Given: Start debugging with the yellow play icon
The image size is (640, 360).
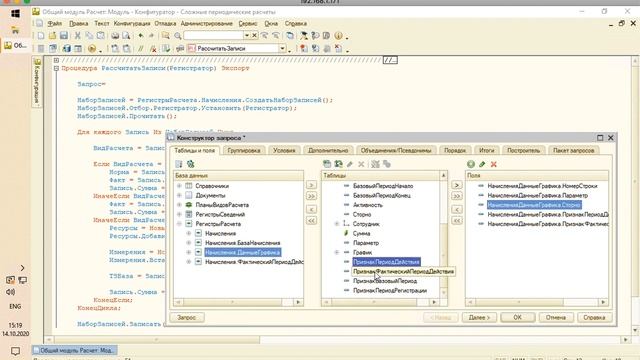Looking at the screenshot, I should 92,49.
